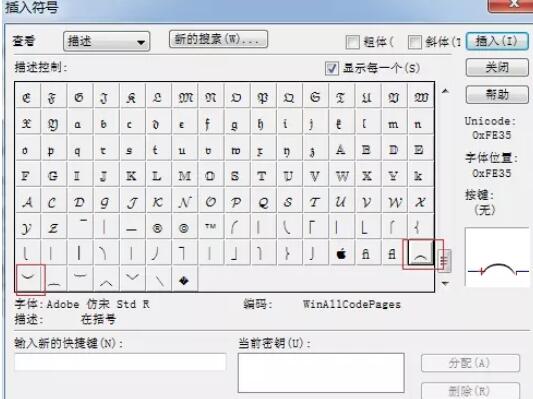Viewport: 533px width, 399px height.
Task: Click the 插入(I) insert button
Action: pyautogui.click(x=497, y=41)
